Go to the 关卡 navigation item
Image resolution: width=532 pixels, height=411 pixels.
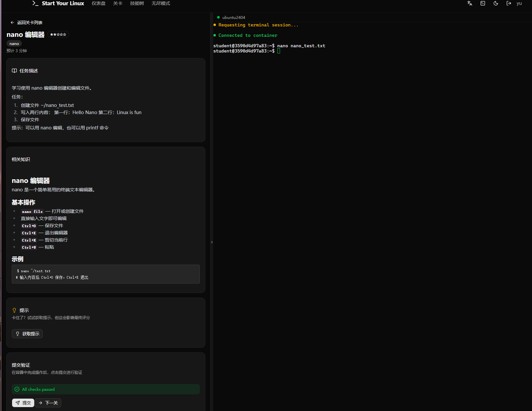pyautogui.click(x=118, y=3)
